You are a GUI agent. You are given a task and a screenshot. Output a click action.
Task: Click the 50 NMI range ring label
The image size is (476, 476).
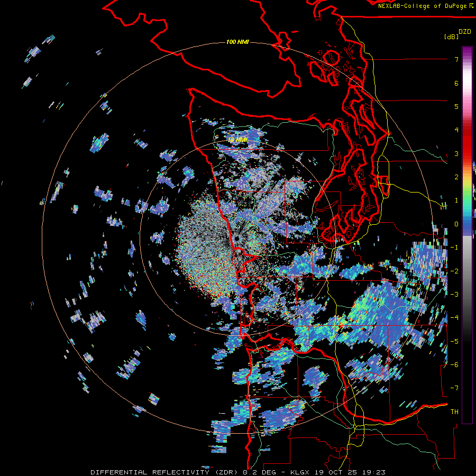coord(237,140)
